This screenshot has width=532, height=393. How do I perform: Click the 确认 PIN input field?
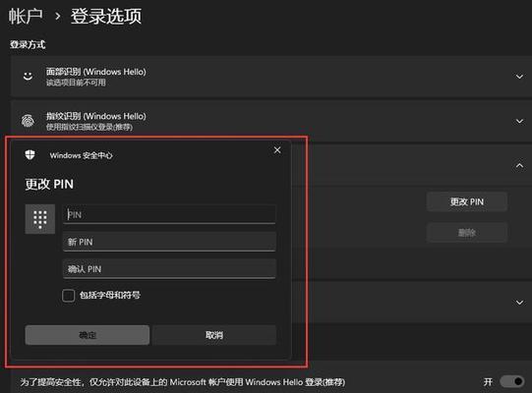coord(169,269)
